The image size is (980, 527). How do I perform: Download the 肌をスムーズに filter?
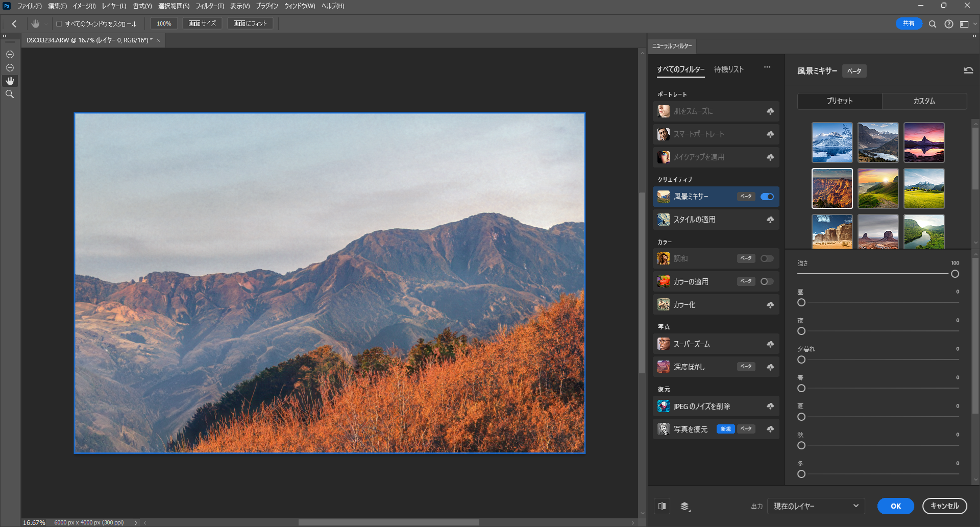pyautogui.click(x=770, y=111)
